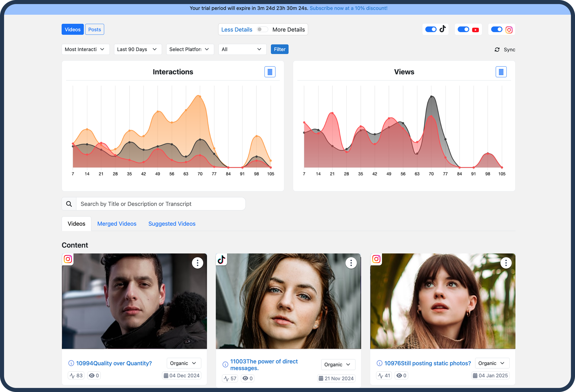The height and width of the screenshot is (392, 575).
Task: Expand the Most Interacti sort dropdown
Action: point(85,49)
